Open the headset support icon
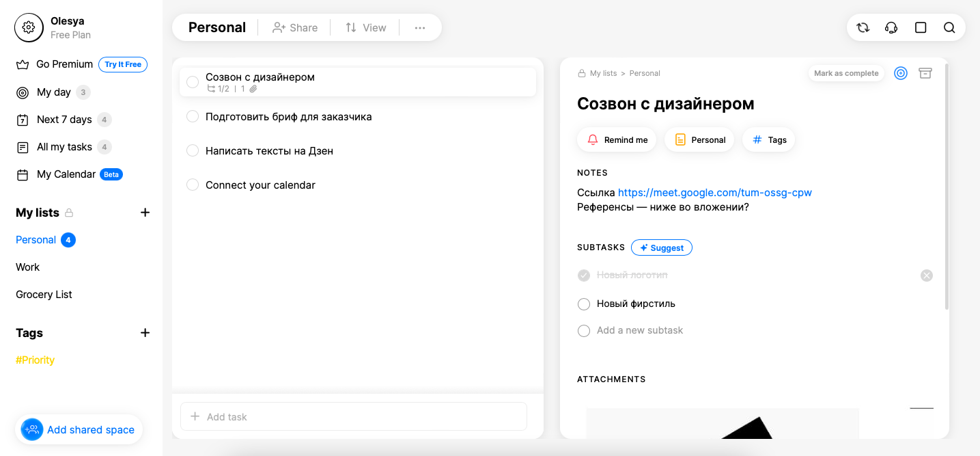The image size is (980, 456). click(891, 27)
